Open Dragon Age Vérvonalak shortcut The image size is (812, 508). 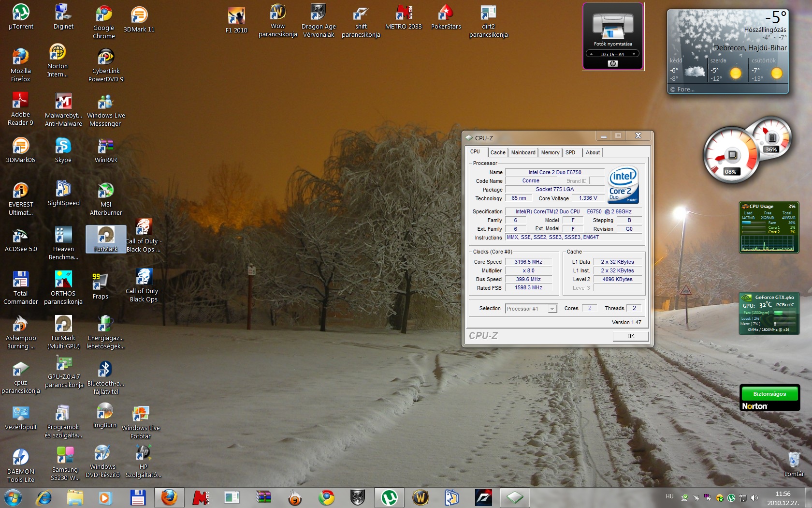coord(318,20)
